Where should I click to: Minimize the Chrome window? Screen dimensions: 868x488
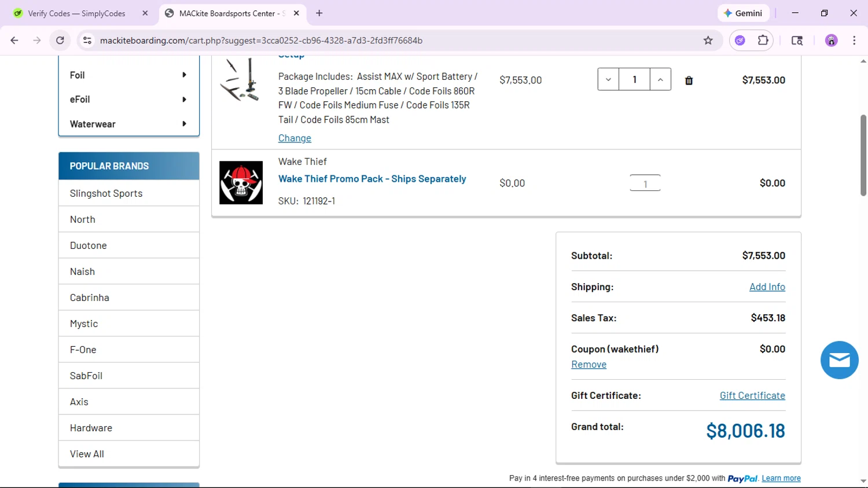point(795,13)
